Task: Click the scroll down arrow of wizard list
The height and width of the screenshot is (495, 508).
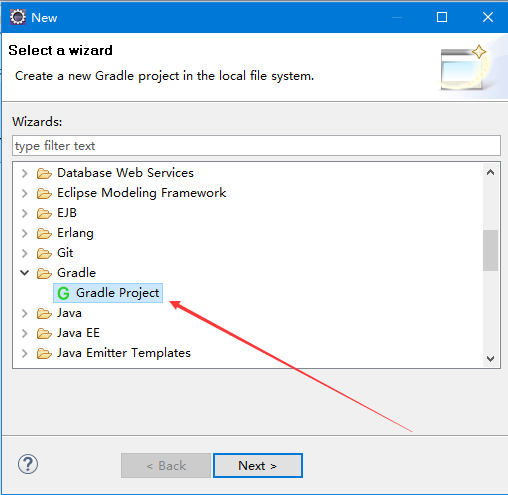Action: coord(490,359)
